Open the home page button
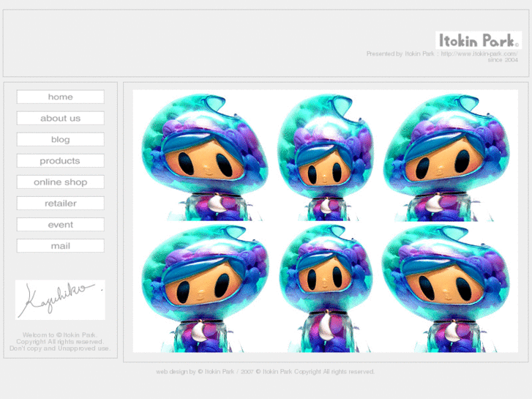This screenshot has width=532, height=399. point(61,97)
